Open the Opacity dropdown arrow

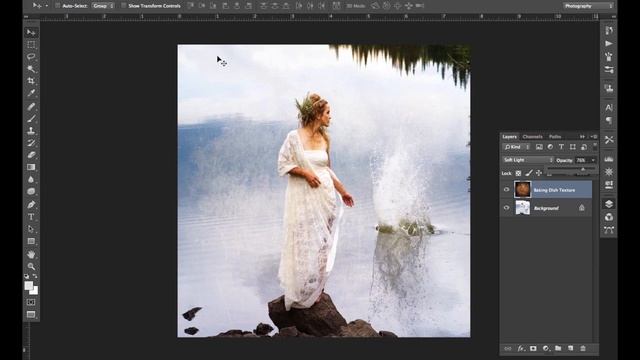(x=593, y=160)
